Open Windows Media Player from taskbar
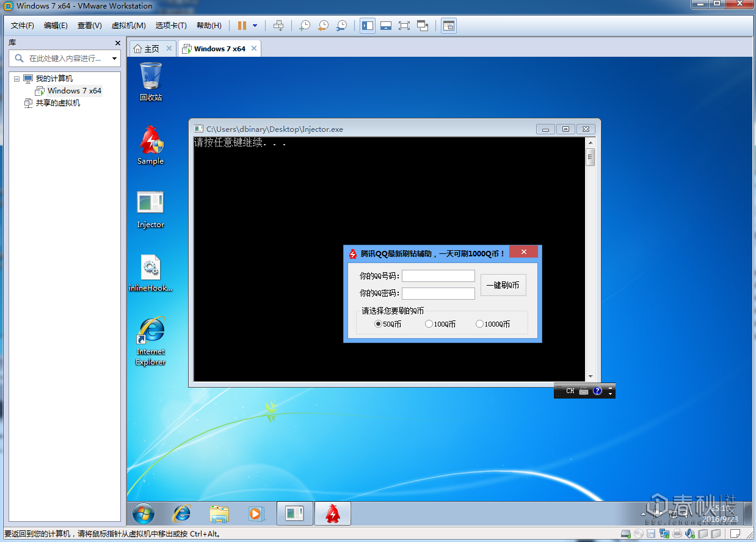The image size is (756, 542). tap(256, 514)
